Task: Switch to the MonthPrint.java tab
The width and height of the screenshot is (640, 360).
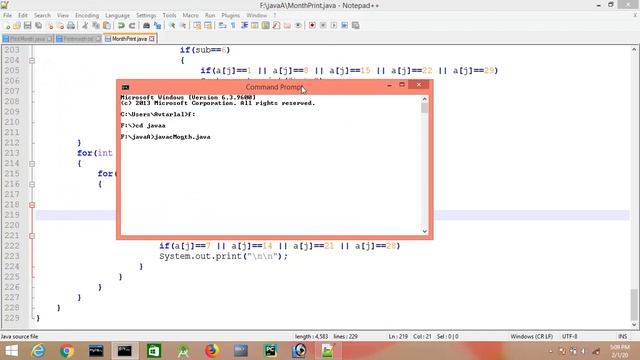Action: 129,39
